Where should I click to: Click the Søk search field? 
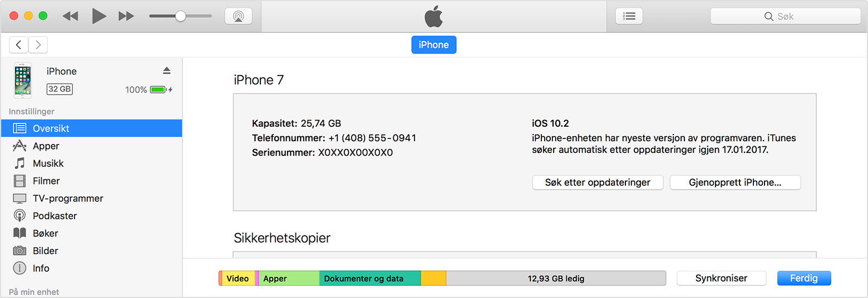pos(785,17)
